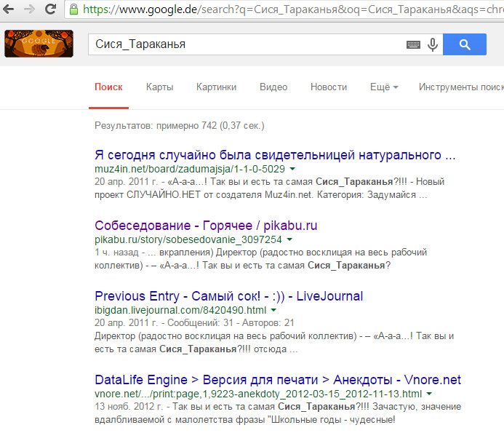Switch to the Карты tab
This screenshot has width=504, height=433.
tap(159, 87)
